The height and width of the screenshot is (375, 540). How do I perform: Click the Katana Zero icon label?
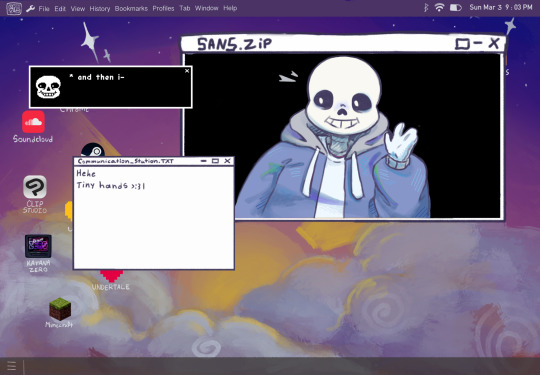38,266
